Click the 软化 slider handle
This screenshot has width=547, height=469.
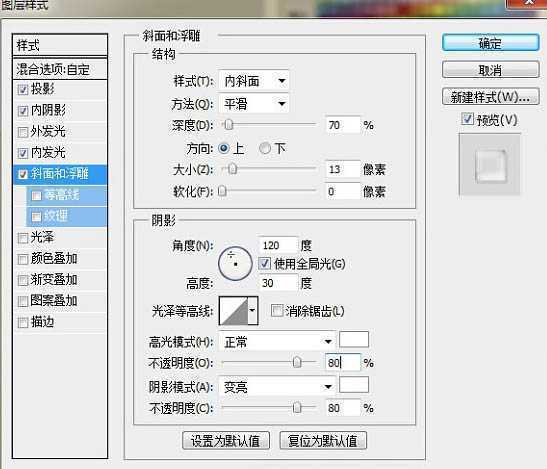222,191
